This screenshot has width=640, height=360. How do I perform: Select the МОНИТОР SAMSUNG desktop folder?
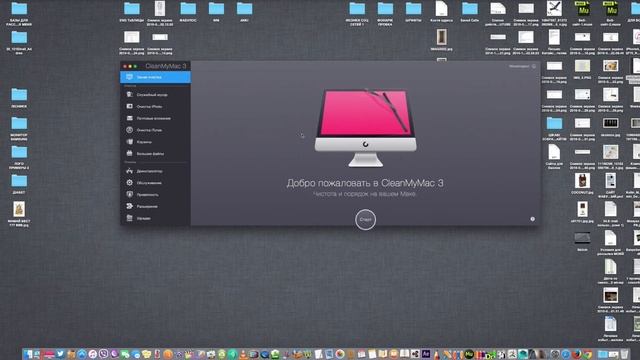(19, 129)
